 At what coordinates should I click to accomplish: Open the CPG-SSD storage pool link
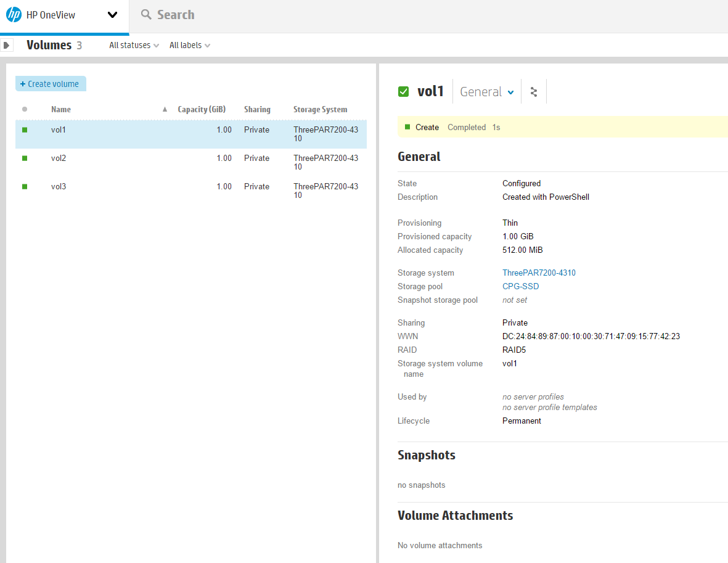tap(520, 286)
